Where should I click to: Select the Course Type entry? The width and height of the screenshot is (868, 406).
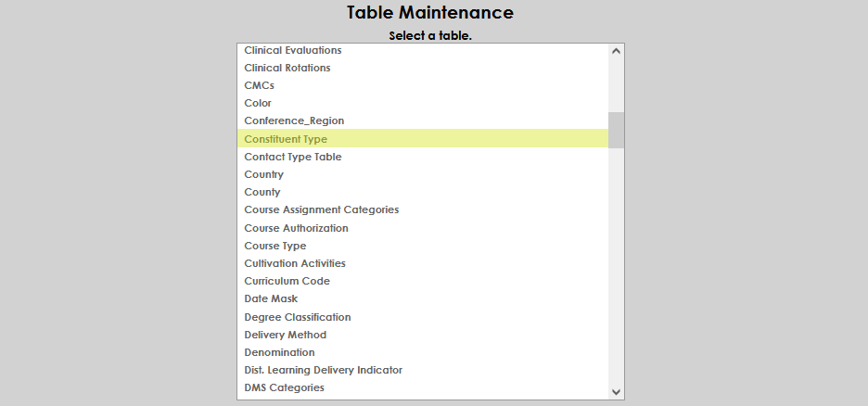[x=275, y=246]
